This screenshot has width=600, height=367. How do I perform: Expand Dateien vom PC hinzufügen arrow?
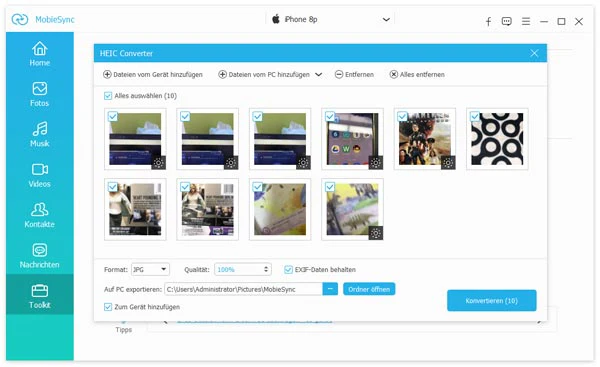click(318, 75)
